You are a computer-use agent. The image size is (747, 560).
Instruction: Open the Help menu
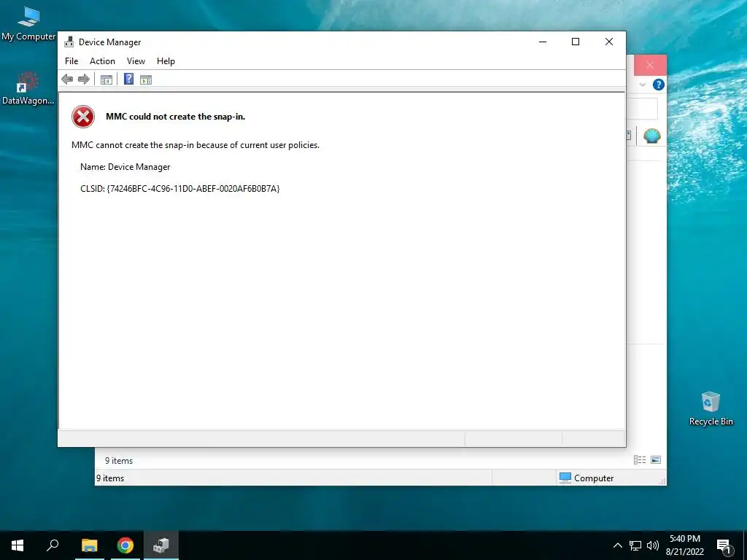166,61
